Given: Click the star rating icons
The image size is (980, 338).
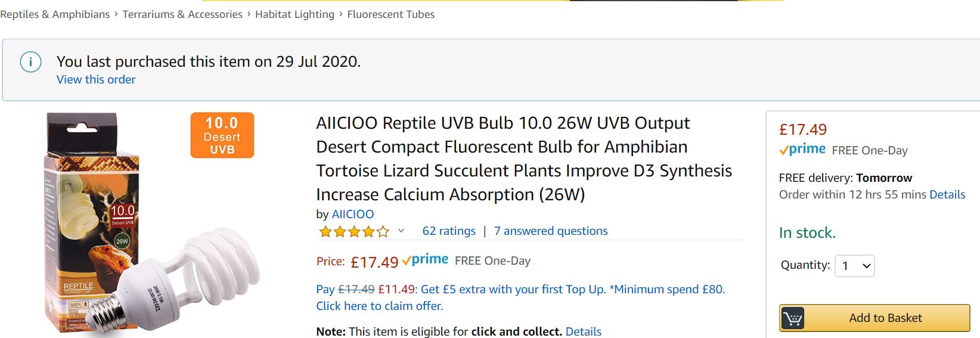Looking at the screenshot, I should click(x=353, y=231).
